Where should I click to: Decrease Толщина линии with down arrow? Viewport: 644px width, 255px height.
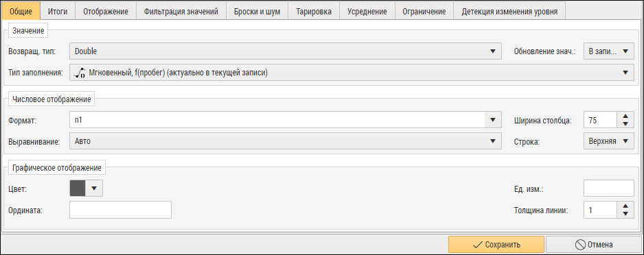pyautogui.click(x=625, y=215)
